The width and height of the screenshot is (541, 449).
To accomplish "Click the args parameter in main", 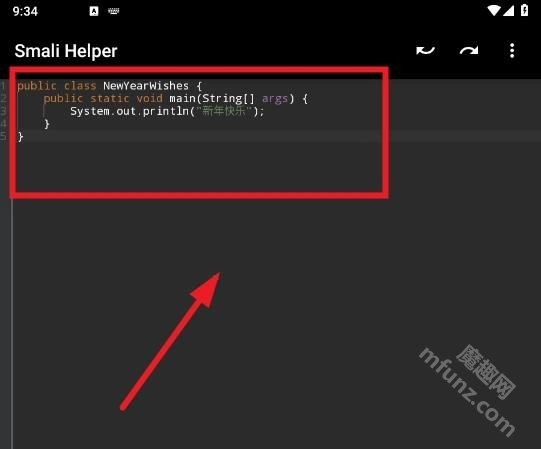I will (x=275, y=99).
